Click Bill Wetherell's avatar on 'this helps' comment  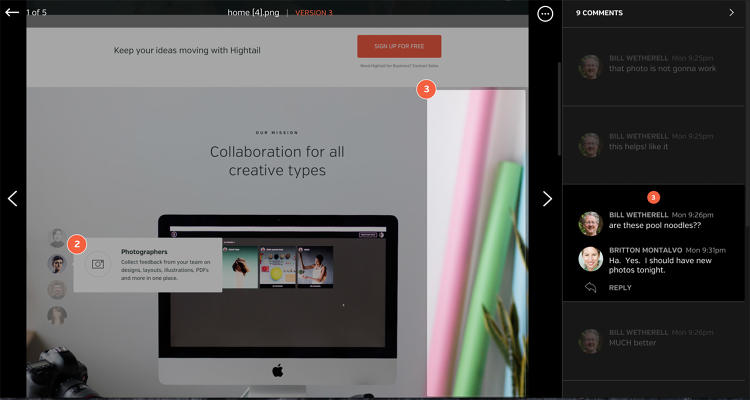[x=590, y=145]
